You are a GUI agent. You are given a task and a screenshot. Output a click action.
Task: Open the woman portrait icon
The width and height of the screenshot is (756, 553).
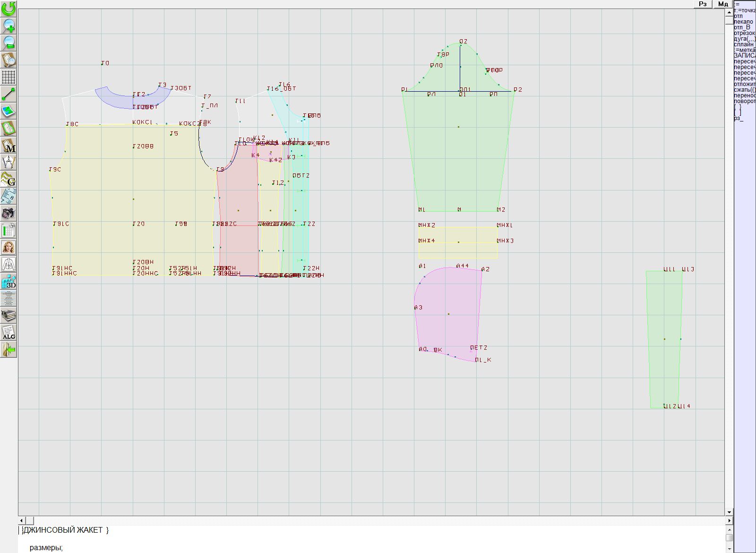click(9, 247)
